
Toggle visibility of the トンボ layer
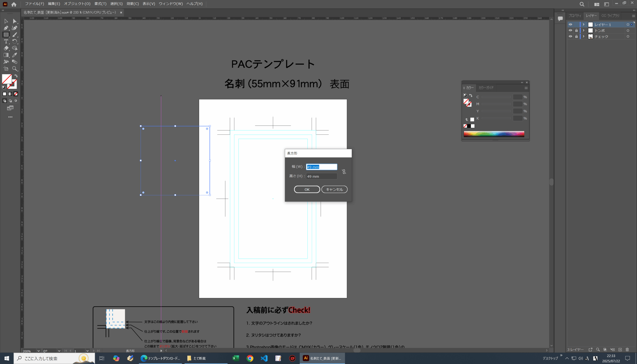pyautogui.click(x=570, y=31)
